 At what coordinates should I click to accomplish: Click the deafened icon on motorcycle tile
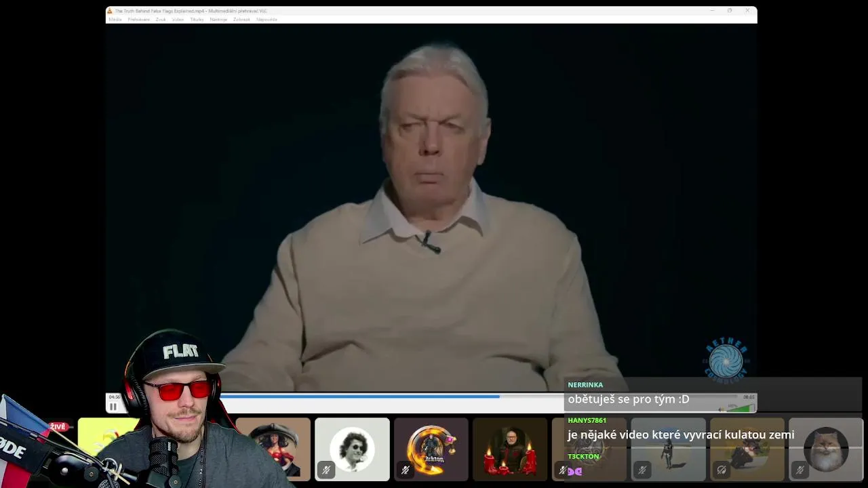pos(721,470)
